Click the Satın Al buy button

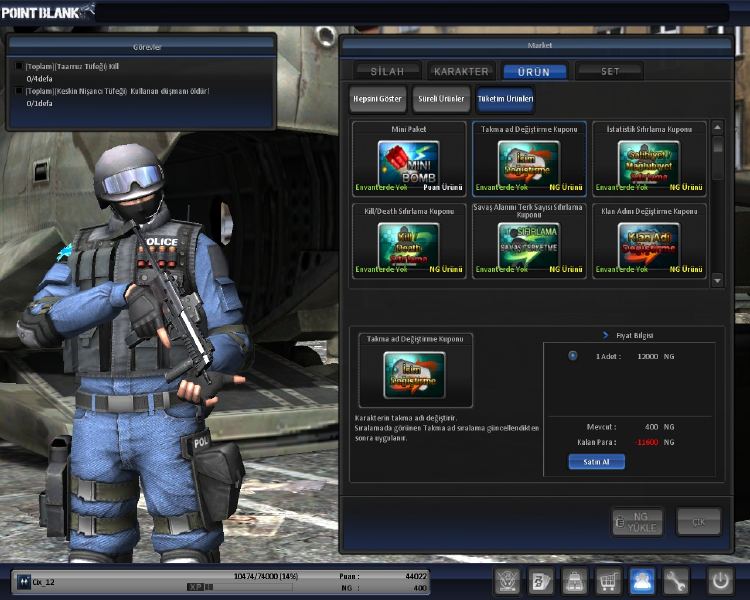tap(596, 462)
